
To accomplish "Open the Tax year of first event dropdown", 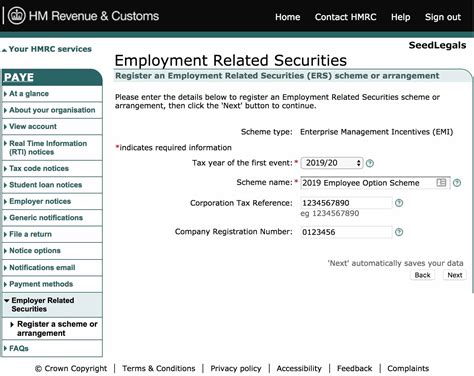I will (x=332, y=163).
